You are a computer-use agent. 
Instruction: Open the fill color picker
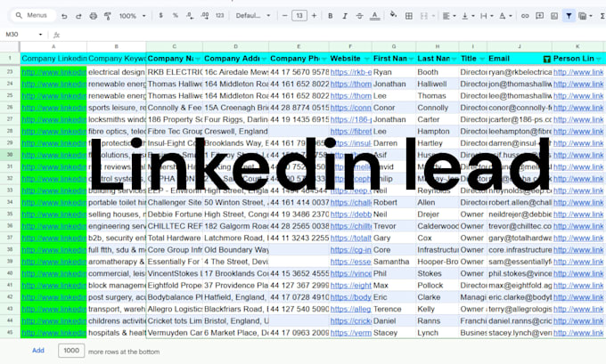point(393,15)
